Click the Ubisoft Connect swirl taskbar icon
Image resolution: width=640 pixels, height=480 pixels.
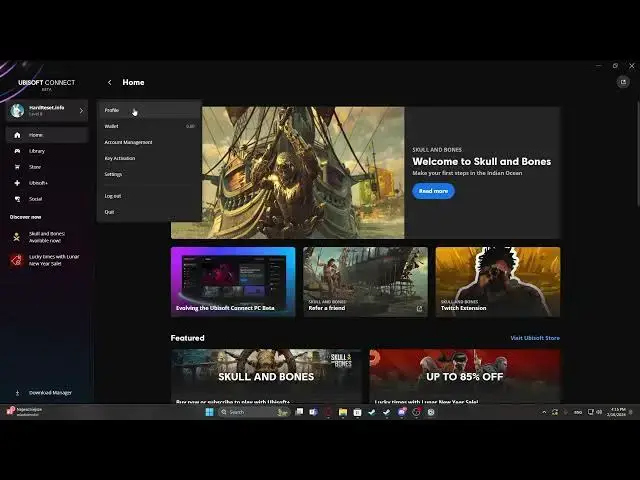tap(431, 412)
